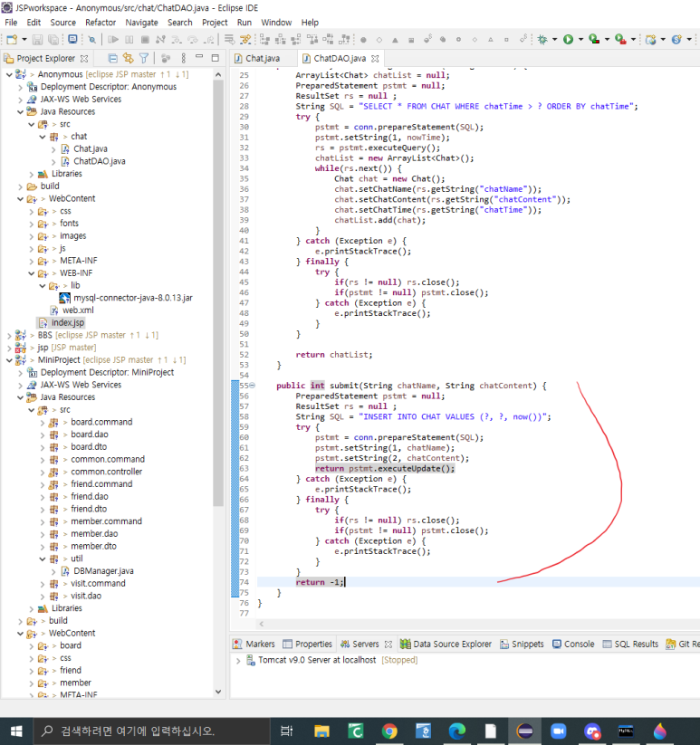Viewport: 700px width, 745px height.
Task: Click Collapse All in Project Explorer
Action: click(112, 59)
